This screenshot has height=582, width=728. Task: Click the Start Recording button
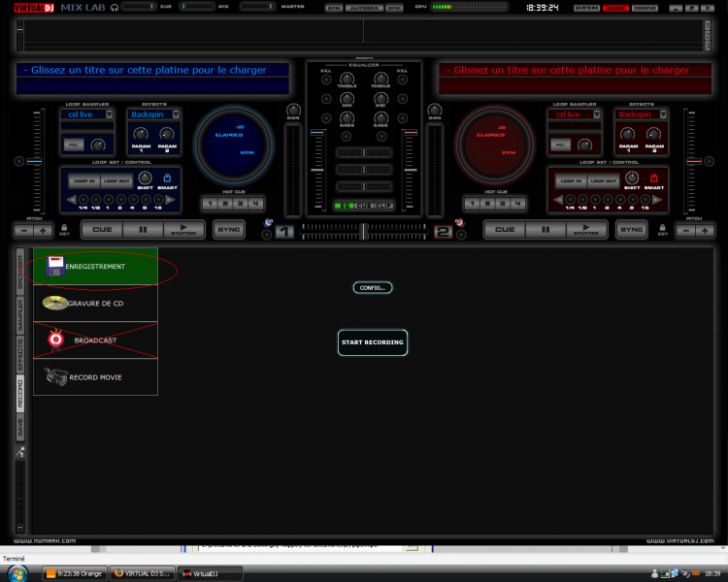(x=372, y=342)
